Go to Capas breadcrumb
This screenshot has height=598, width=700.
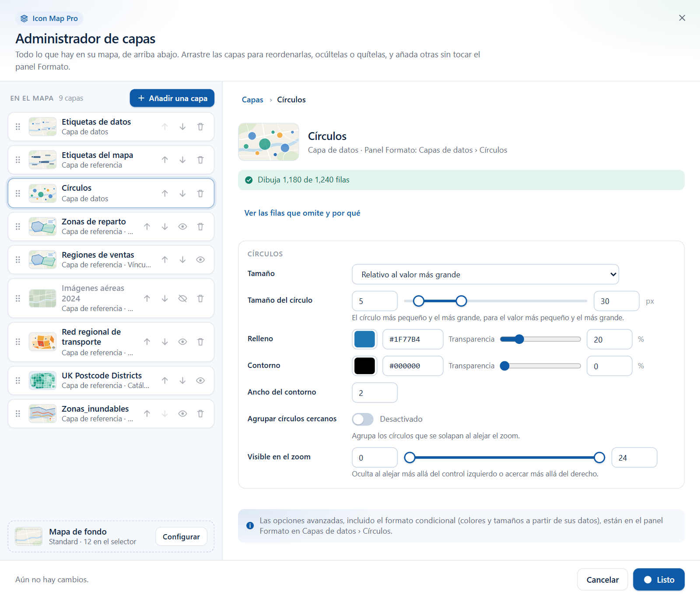click(x=252, y=100)
